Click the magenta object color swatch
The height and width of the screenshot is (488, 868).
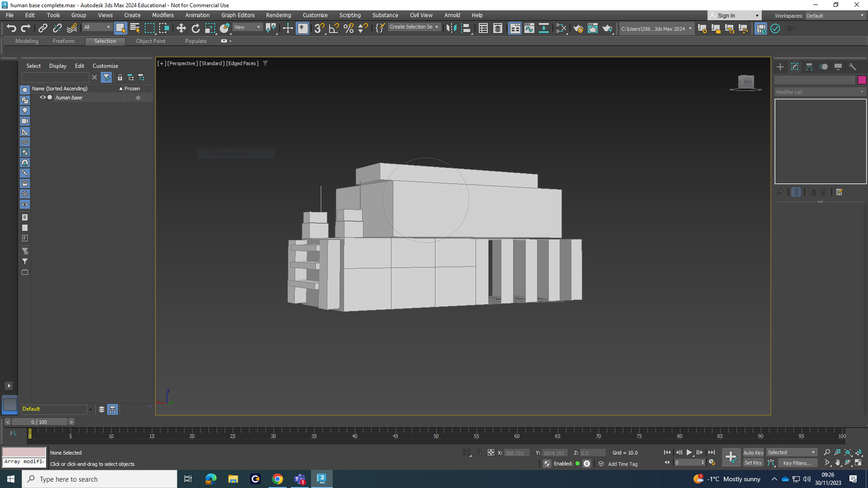[862, 80]
